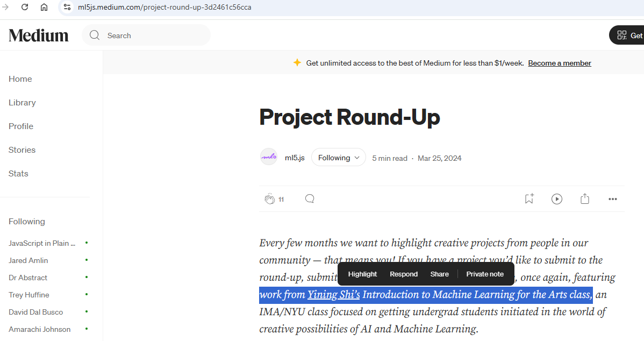Screen dimensions: 644x341
Task: Open Library from the sidebar
Action: tap(22, 103)
